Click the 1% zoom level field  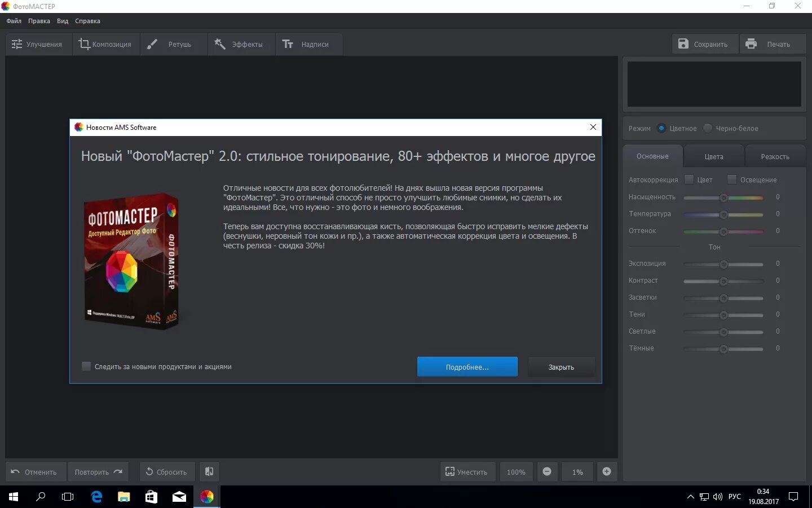[x=577, y=472]
